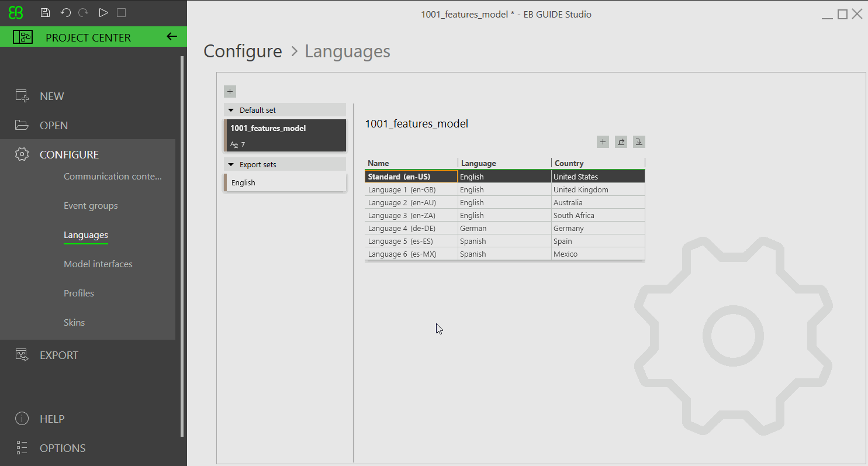Viewport: 868px width, 466px height.
Task: Click the redo arrow icon
Action: [x=84, y=13]
